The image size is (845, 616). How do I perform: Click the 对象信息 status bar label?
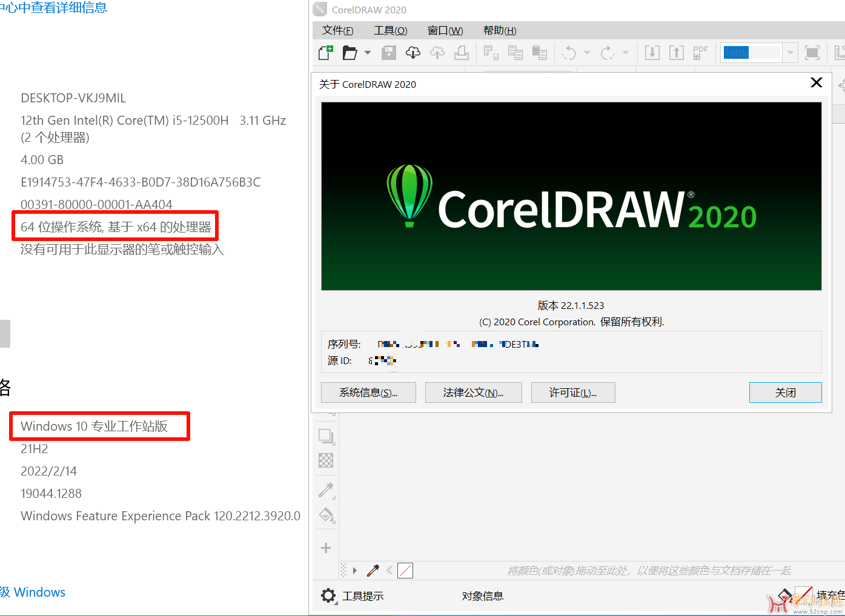[x=483, y=596]
